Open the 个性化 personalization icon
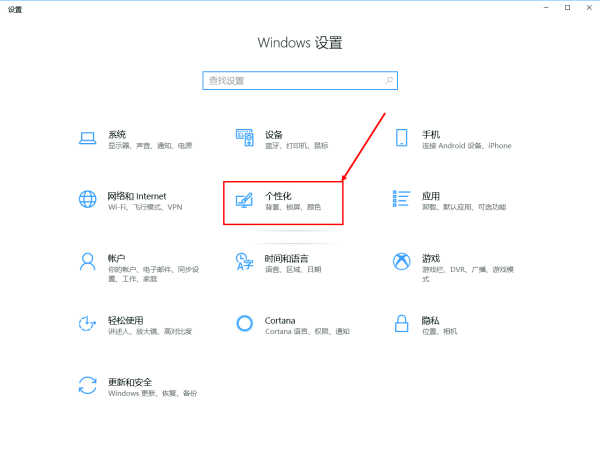Image resolution: width=600 pixels, height=469 pixels. pyautogui.click(x=245, y=200)
